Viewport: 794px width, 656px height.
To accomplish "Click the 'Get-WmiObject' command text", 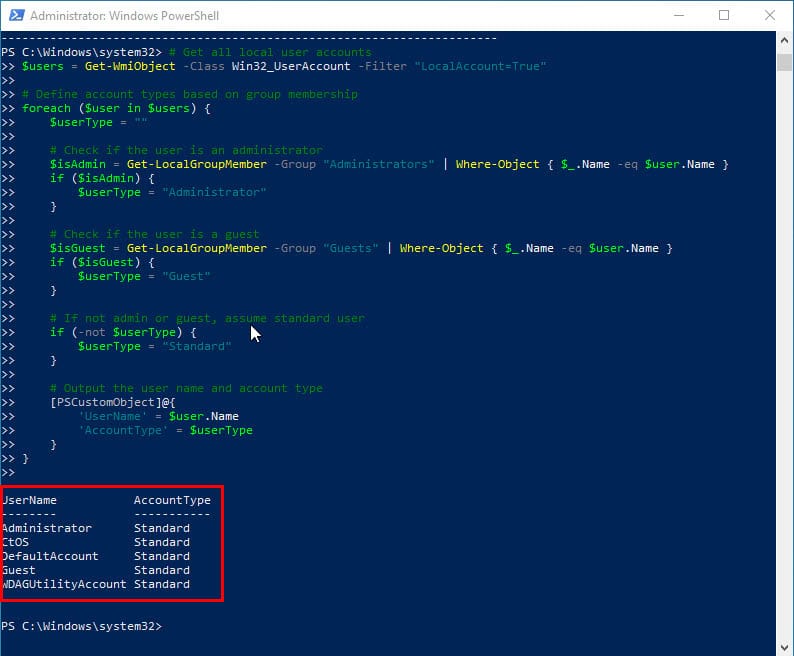I will pos(130,66).
